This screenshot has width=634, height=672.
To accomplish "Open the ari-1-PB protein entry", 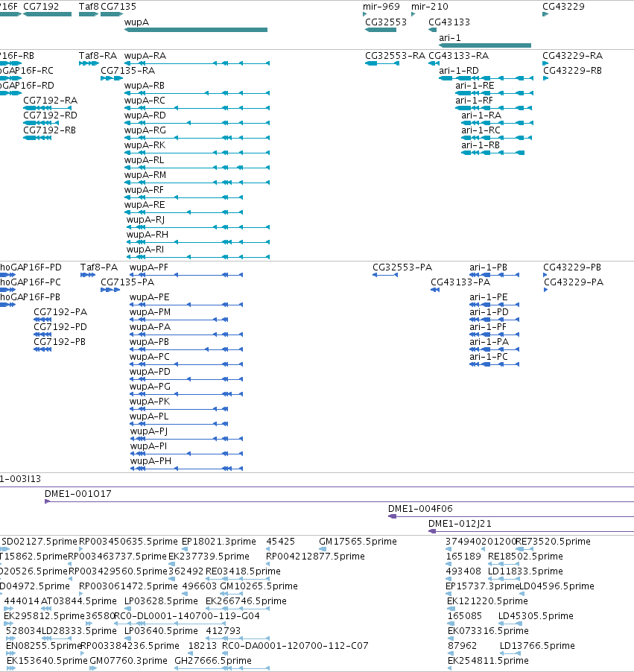I will click(x=488, y=267).
